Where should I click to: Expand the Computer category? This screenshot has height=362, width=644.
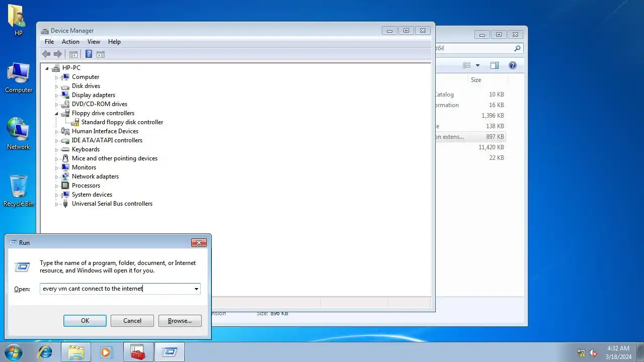56,77
